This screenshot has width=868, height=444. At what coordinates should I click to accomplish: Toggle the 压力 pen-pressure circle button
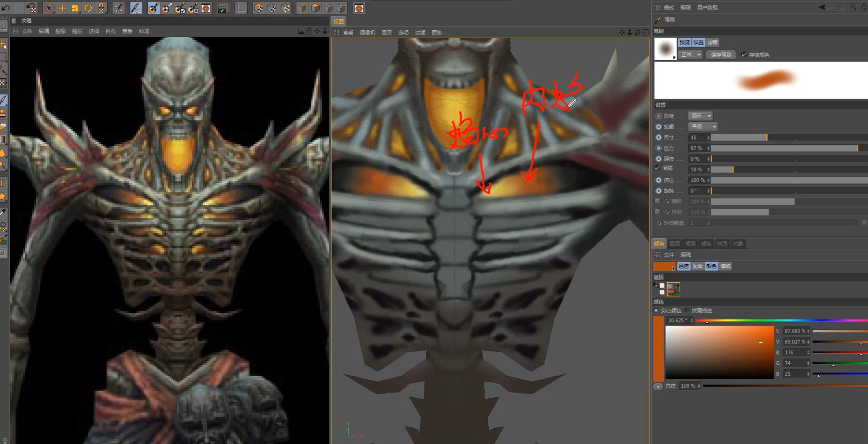click(x=659, y=148)
